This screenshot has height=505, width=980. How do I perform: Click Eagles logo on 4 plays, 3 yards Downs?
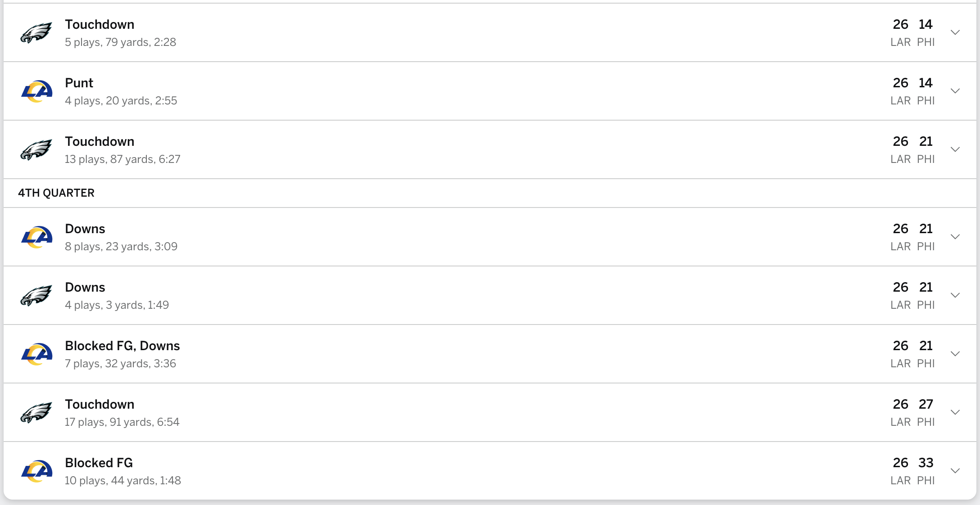36,296
